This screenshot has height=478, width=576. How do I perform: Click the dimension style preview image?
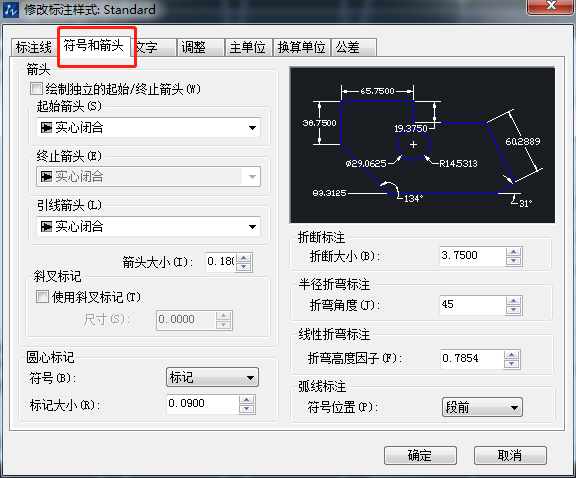(x=422, y=145)
